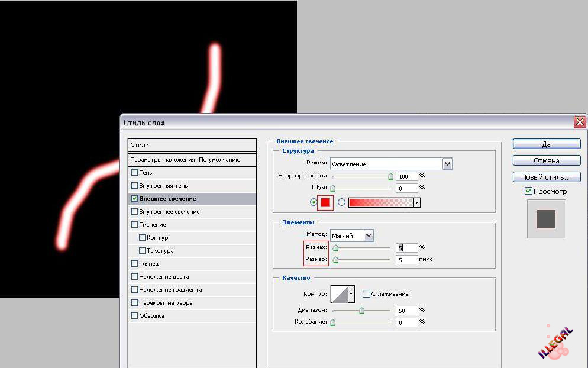Open the Метод technique dropdown

pos(369,235)
